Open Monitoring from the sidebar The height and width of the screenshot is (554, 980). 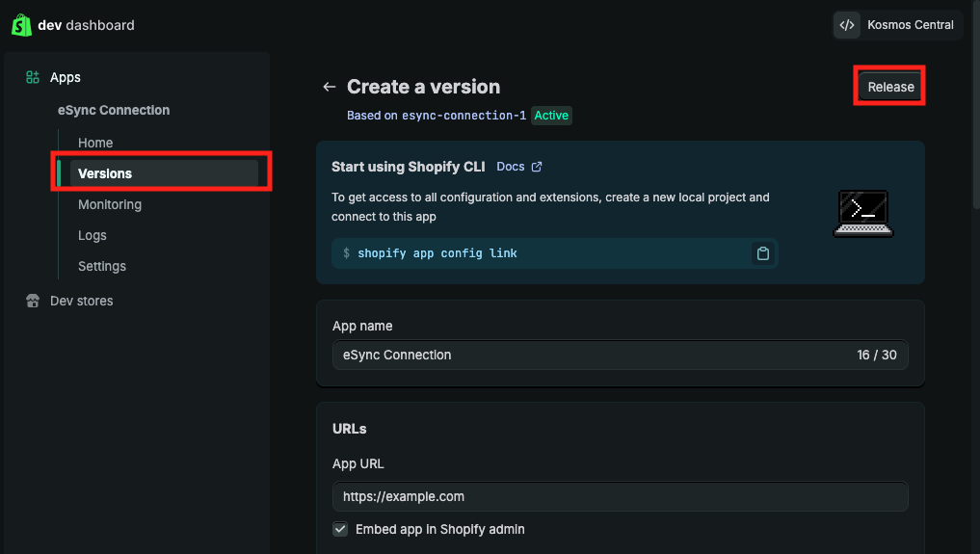click(110, 204)
